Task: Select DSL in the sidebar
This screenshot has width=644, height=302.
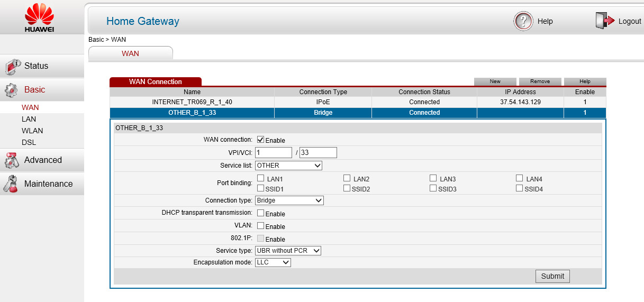Action: (29, 142)
